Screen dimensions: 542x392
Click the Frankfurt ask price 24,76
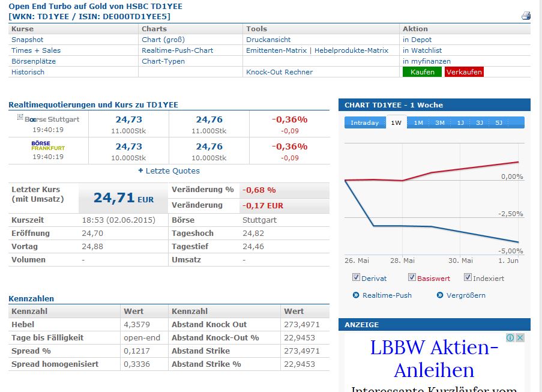pyautogui.click(x=209, y=146)
